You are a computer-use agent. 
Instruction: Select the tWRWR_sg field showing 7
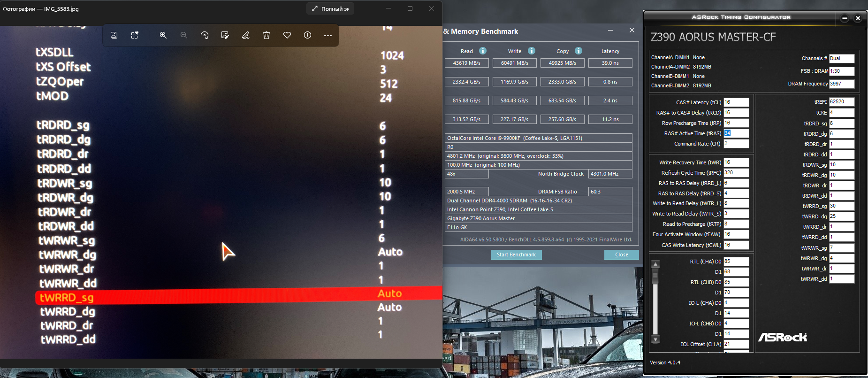[x=842, y=248]
